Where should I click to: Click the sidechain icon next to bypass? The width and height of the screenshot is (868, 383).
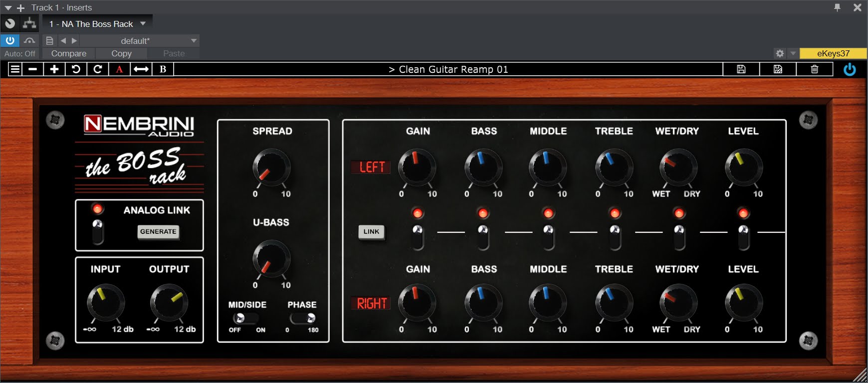coord(29,40)
